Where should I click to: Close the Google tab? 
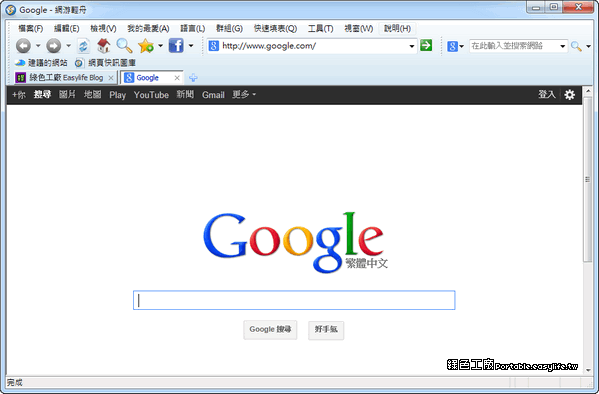pos(177,78)
